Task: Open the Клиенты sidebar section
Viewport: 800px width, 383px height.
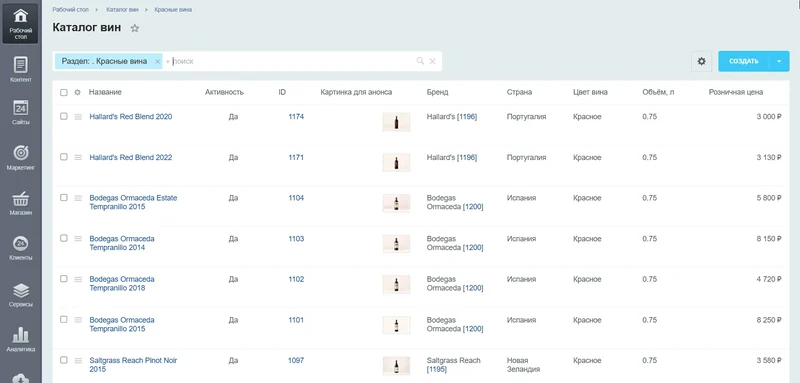Action: (20, 248)
